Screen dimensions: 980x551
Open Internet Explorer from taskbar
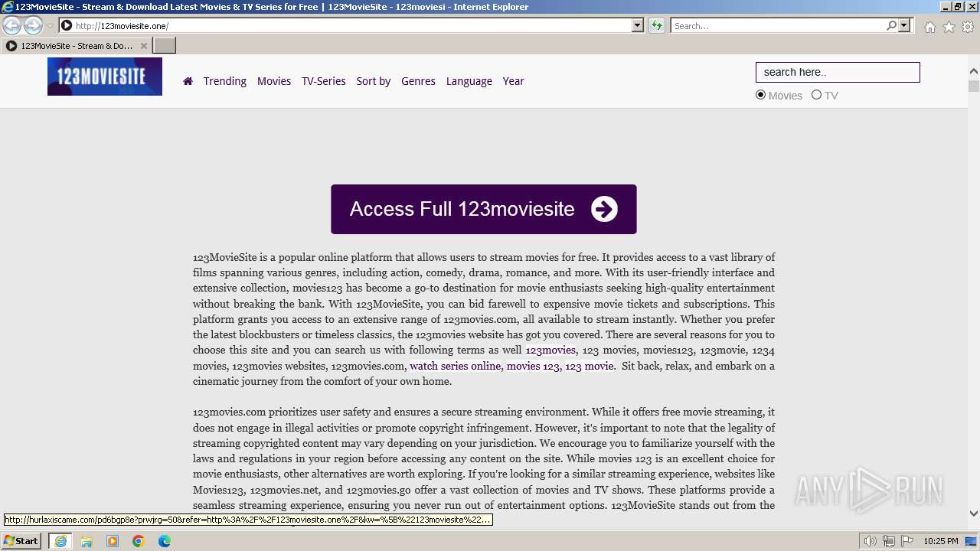point(60,541)
